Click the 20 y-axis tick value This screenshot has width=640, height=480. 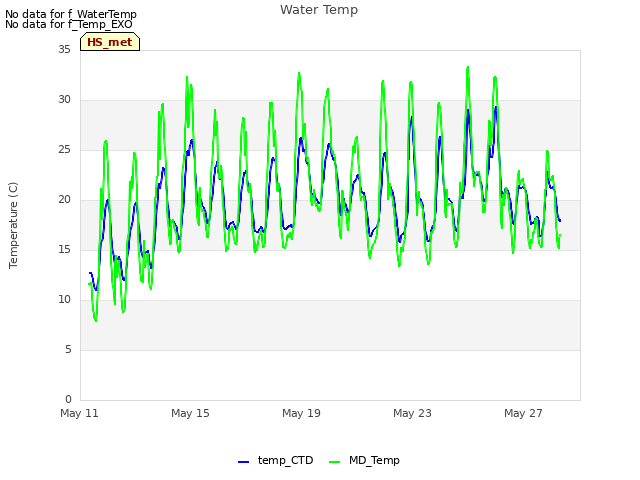point(64,199)
